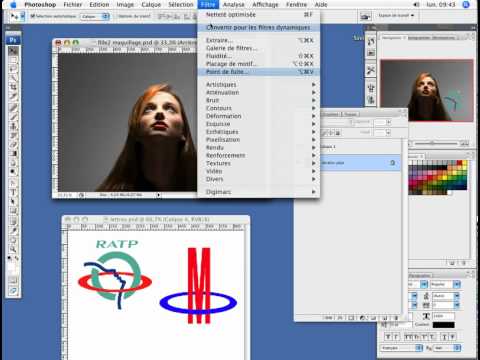Open the anti-aliasing dropdown in the Character panel
This screenshot has height=360, width=480.
pyautogui.click(x=447, y=348)
